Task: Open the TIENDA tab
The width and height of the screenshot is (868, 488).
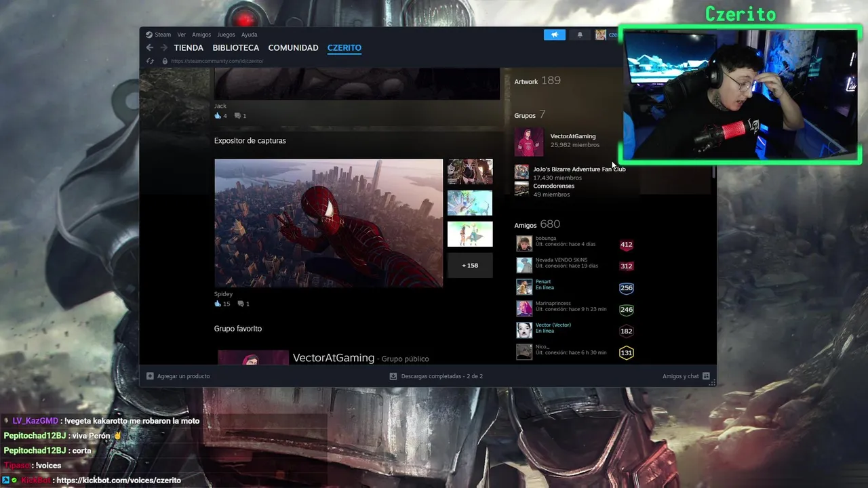Action: (189, 47)
